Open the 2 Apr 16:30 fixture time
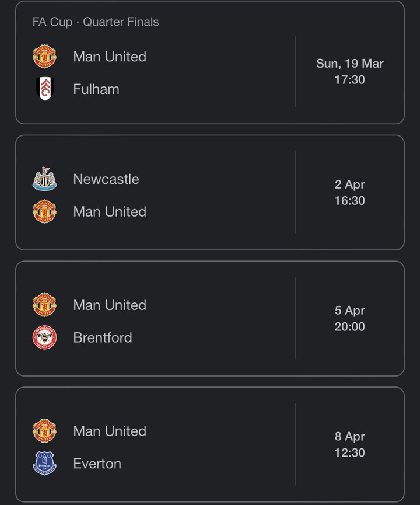The width and height of the screenshot is (420, 505). [350, 193]
